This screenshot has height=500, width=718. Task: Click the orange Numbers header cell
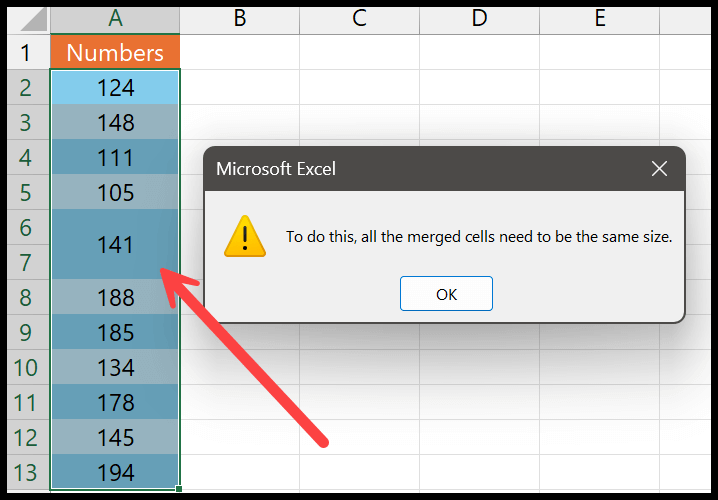[x=115, y=52]
